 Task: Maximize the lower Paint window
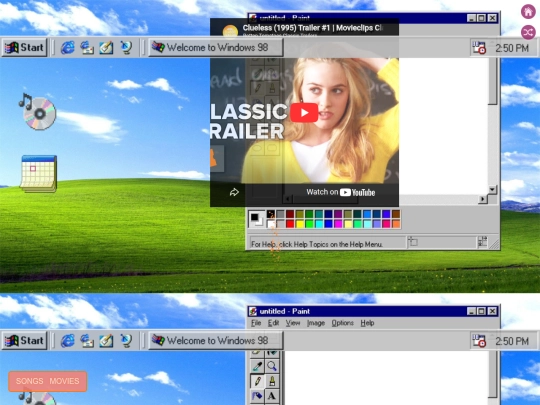pos(481,311)
